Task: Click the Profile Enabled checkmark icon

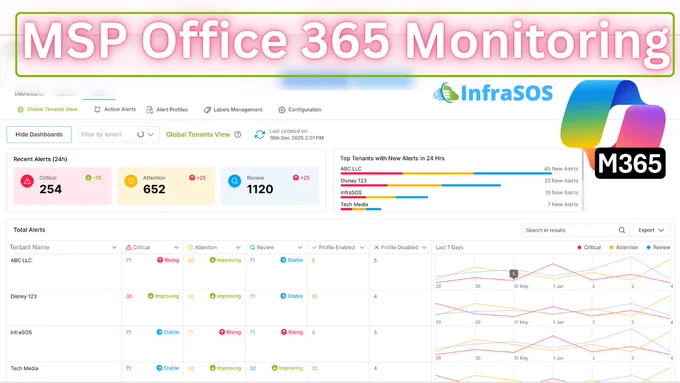Action: 314,247
